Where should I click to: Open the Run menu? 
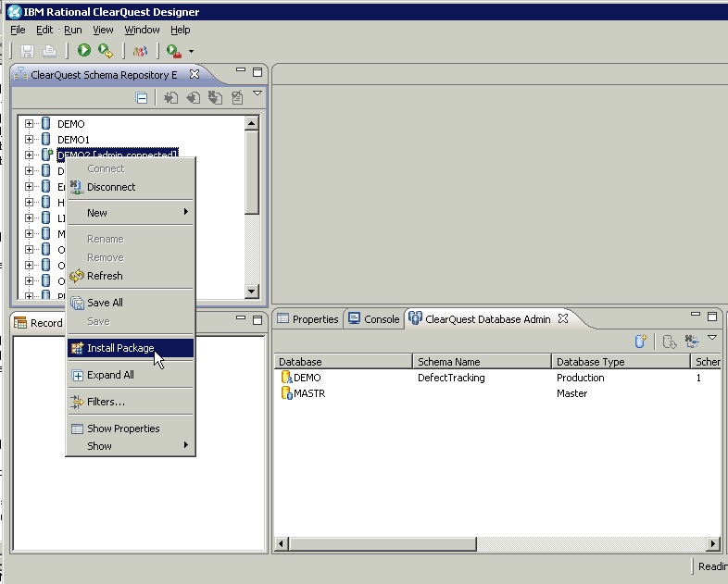pos(73,31)
